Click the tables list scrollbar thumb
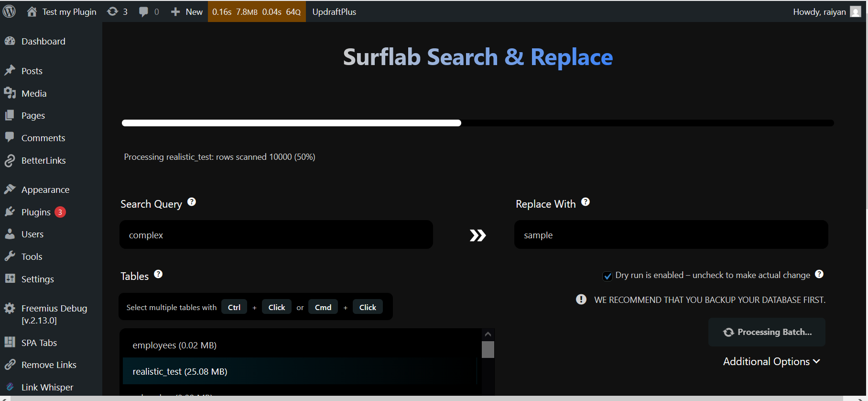Screen dimensions: 868x401 pos(488,349)
